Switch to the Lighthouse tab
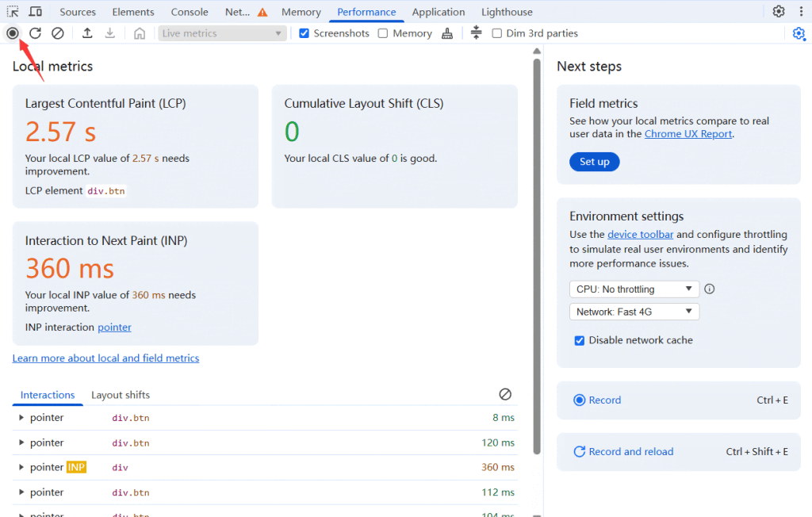Screen dimensions: 812x517 click(x=507, y=12)
